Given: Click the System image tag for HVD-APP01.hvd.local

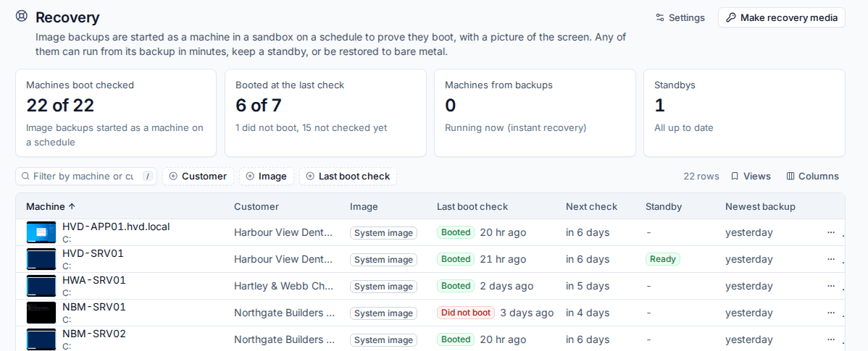Looking at the screenshot, I should tap(383, 233).
